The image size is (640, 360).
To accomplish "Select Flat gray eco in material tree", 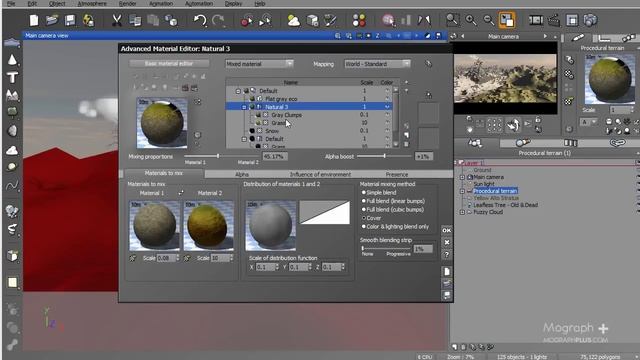I will [x=281, y=99].
